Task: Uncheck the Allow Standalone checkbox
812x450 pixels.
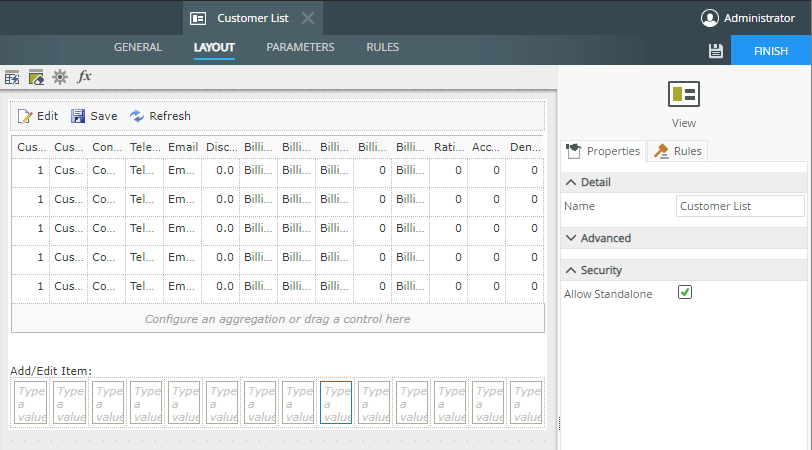Action: [685, 293]
